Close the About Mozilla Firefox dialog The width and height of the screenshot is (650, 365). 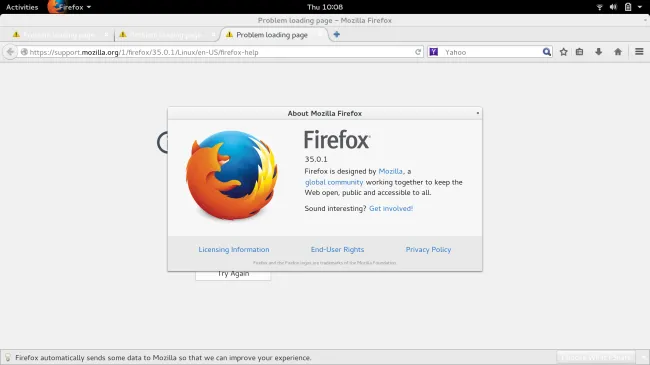(478, 113)
